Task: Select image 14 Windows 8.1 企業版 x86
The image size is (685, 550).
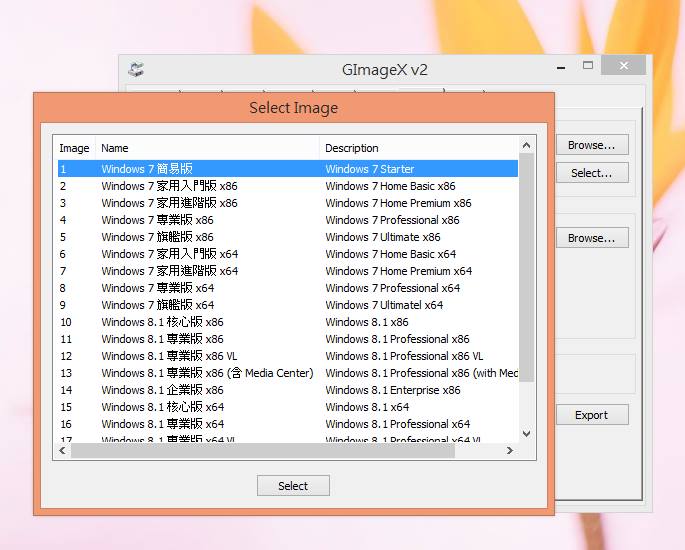Action: click(288, 391)
